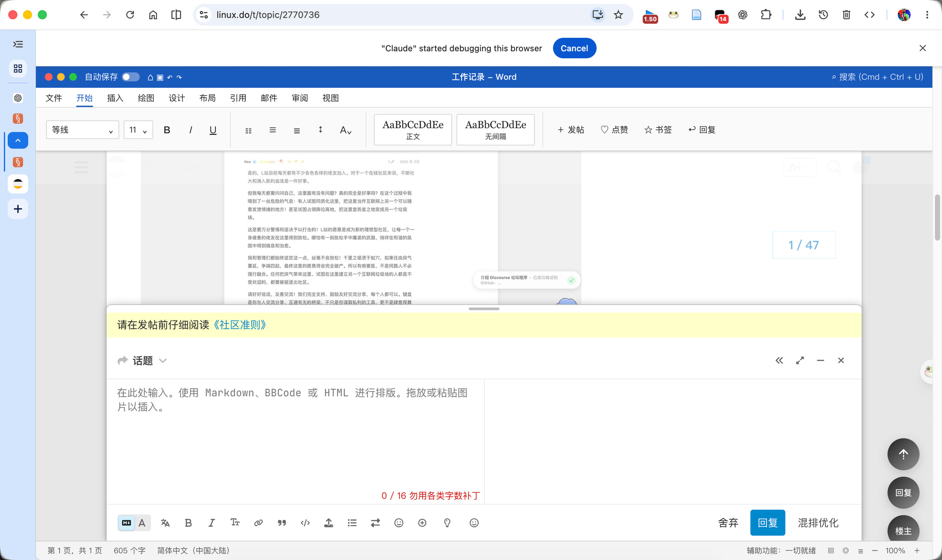The image size is (942, 560).
Task: Toggle the 自动保存 autosave switch
Action: [131, 77]
